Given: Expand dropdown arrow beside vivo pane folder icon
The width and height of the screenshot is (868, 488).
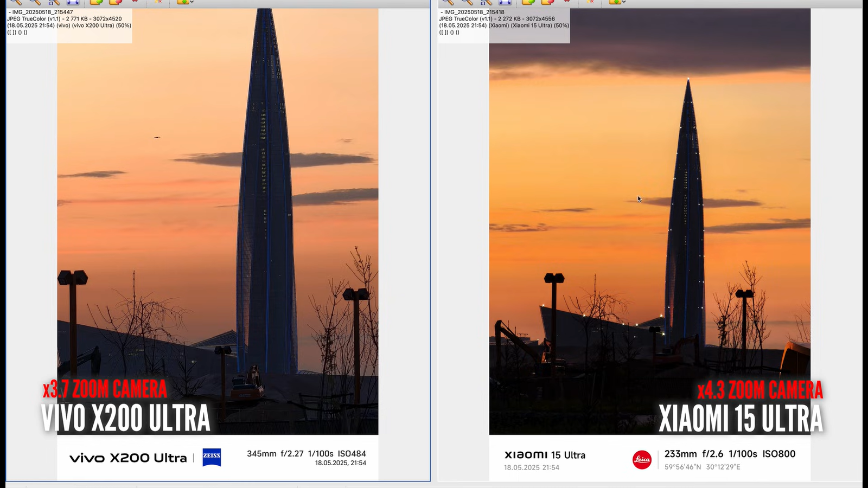Looking at the screenshot, I should point(192,2).
